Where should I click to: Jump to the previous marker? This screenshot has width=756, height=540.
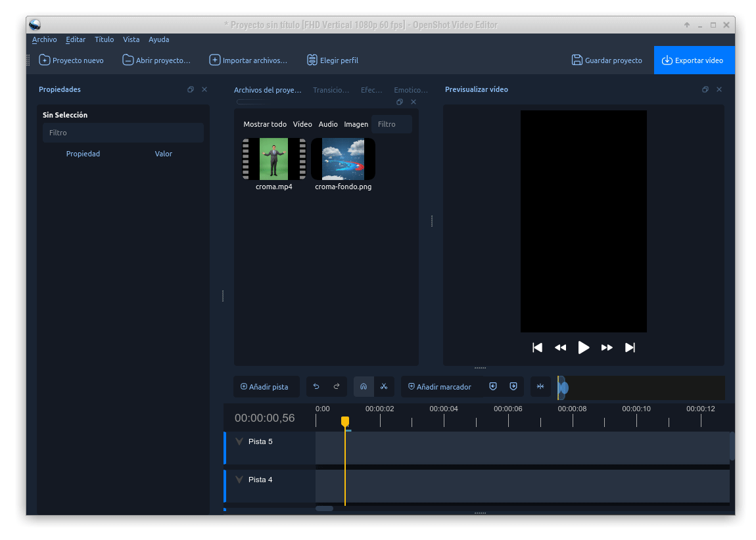pos(493,387)
